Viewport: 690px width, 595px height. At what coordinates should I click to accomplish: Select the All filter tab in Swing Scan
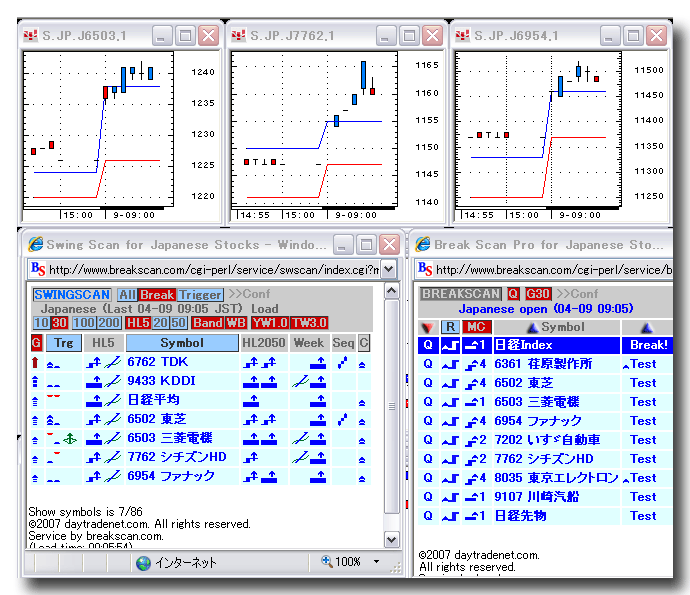tap(127, 294)
